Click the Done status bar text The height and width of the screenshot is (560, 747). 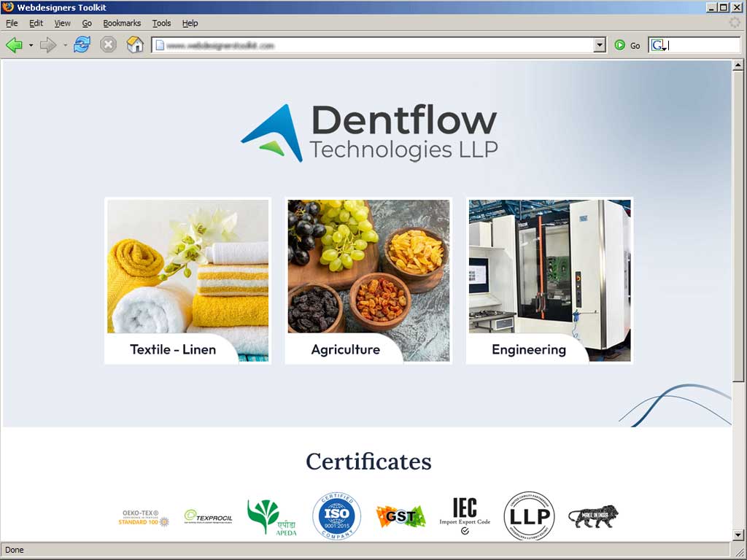coord(15,550)
